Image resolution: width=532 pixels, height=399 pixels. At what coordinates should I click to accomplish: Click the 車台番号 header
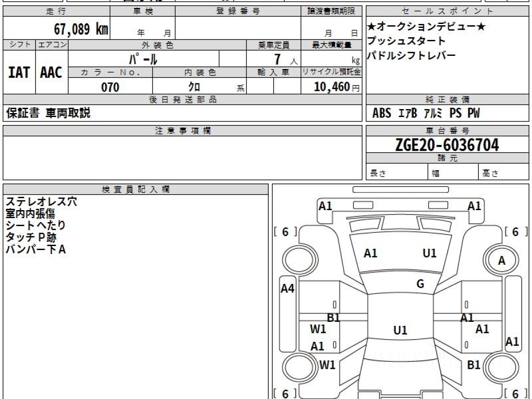[x=448, y=131]
